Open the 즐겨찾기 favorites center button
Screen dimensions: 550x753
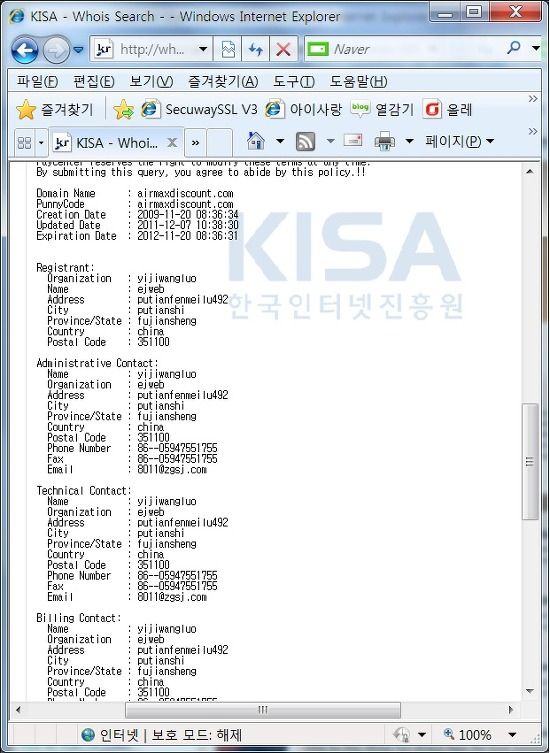click(54, 109)
